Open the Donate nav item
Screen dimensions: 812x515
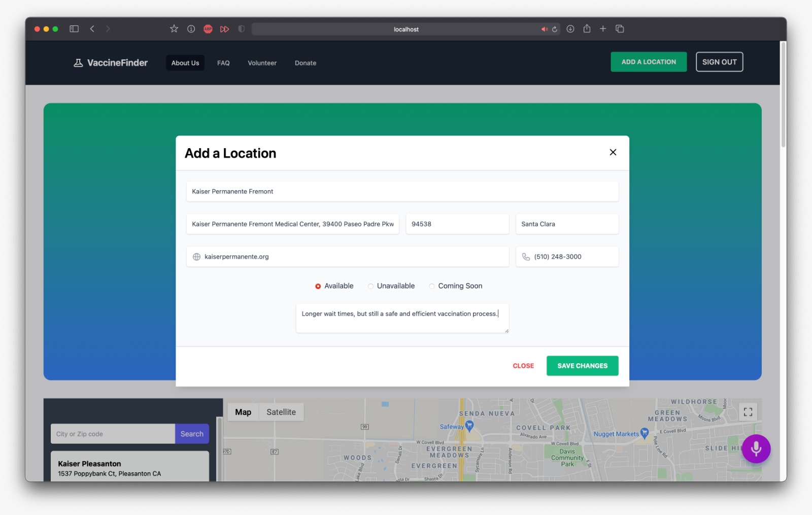pyautogui.click(x=306, y=63)
